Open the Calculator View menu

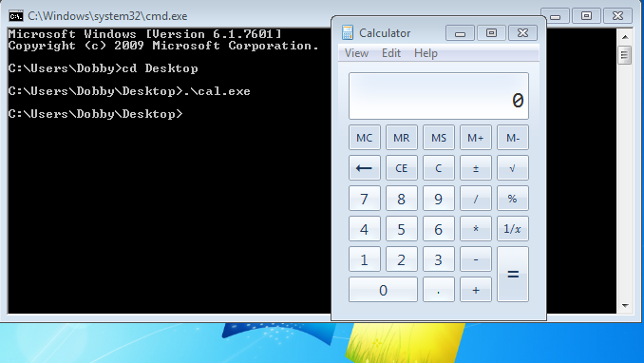[x=356, y=53]
